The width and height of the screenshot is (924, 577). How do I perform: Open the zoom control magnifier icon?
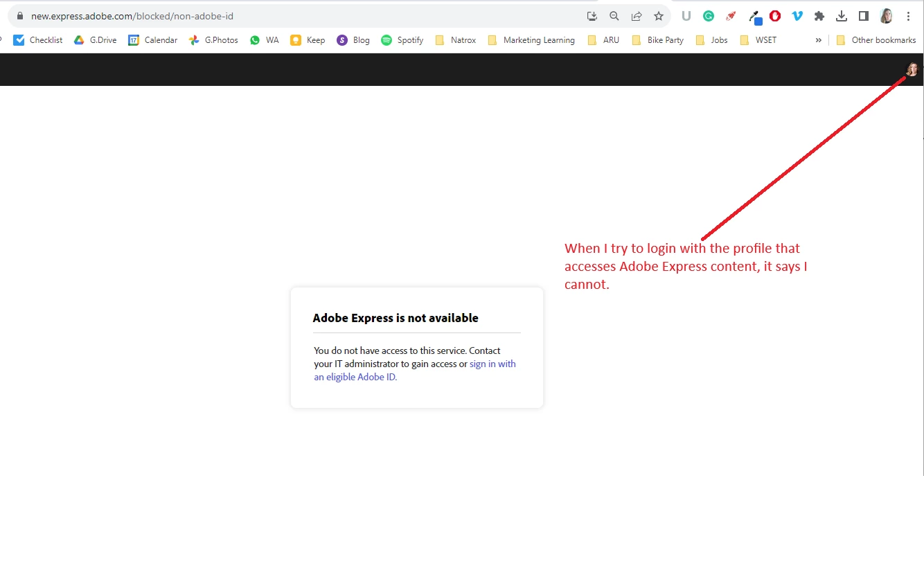[x=614, y=16]
